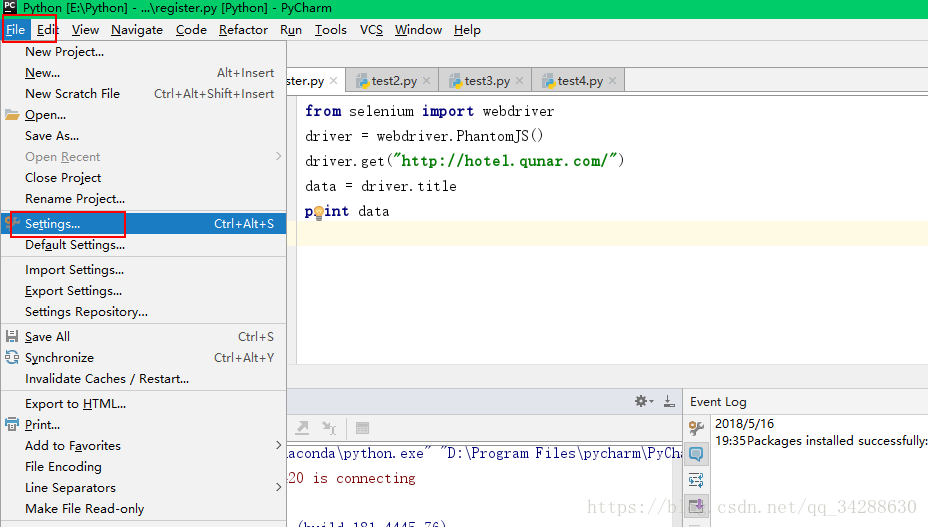Click python file icon on test2.py tab
The width and height of the screenshot is (928, 527).
[x=362, y=81]
